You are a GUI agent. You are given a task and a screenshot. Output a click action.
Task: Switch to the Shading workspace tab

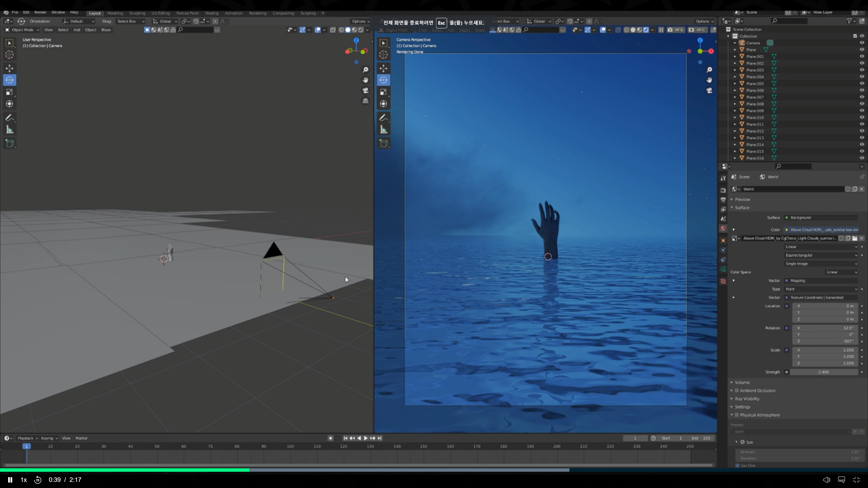pos(212,13)
